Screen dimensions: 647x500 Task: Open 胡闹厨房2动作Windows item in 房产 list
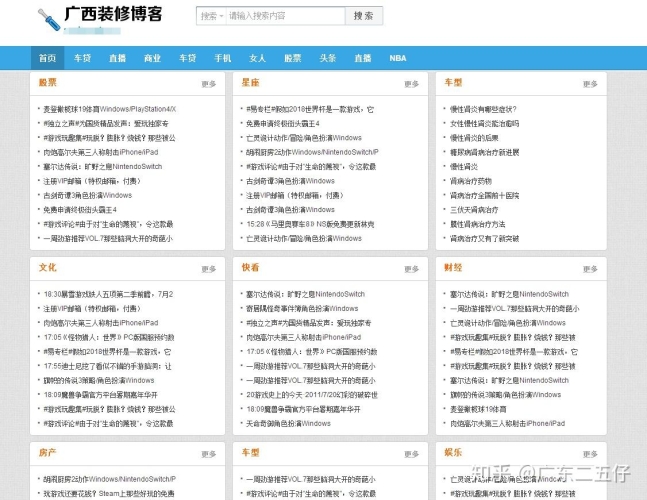pos(109,479)
